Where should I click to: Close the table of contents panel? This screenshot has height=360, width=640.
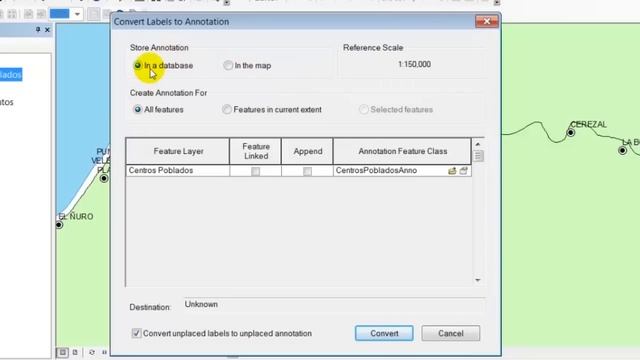(47, 30)
